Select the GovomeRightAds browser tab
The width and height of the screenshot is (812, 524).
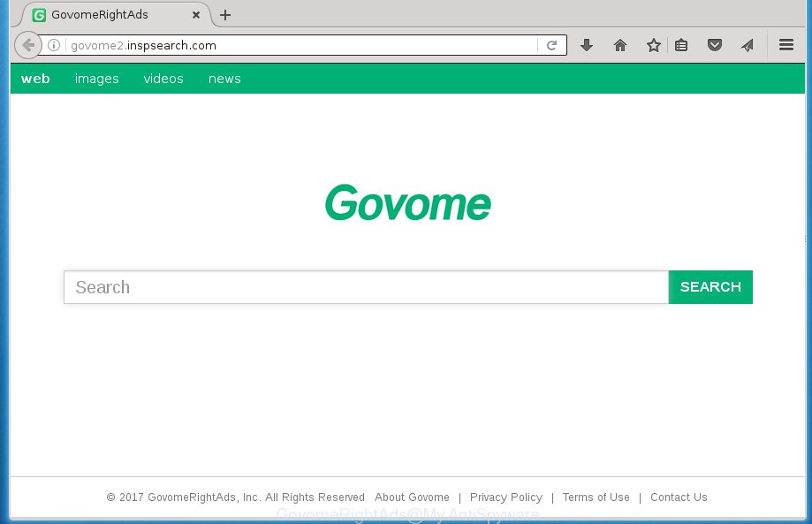click(x=117, y=14)
